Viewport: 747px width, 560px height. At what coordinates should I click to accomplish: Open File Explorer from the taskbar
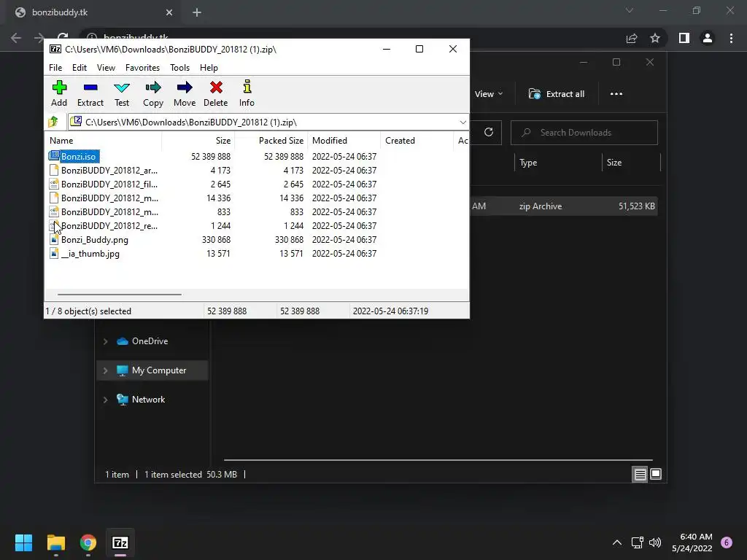pos(55,542)
